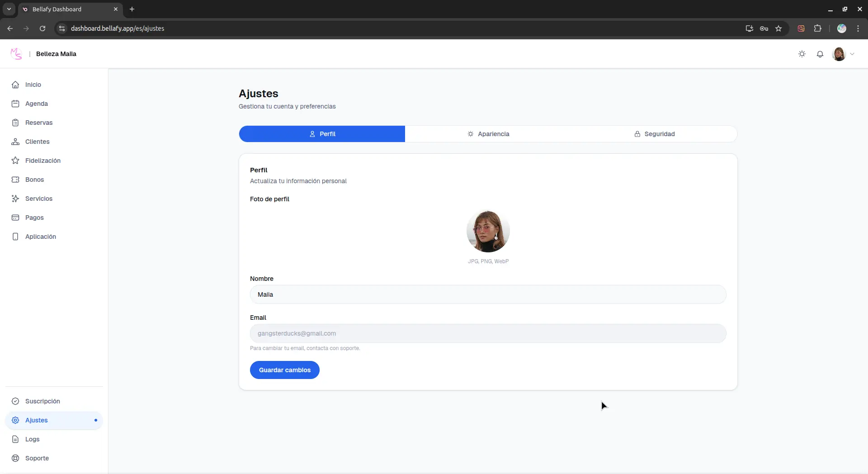The height and width of the screenshot is (474, 868).
Task: Open the Reservas section
Action: tap(38, 123)
